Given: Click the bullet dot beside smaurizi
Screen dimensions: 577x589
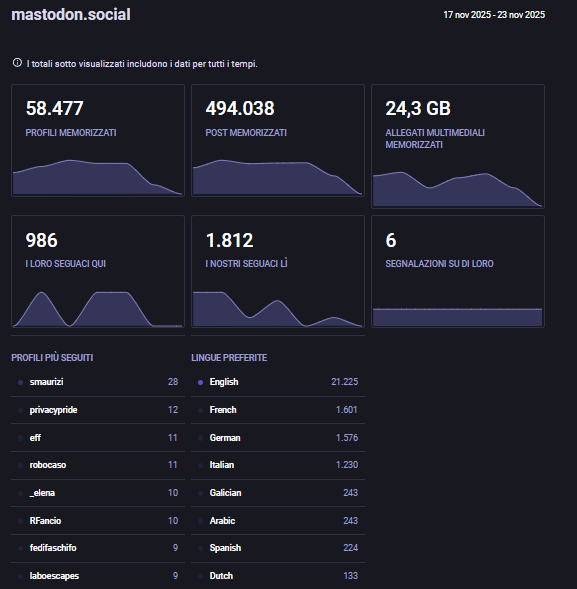Looking at the screenshot, I should pyautogui.click(x=21, y=382).
